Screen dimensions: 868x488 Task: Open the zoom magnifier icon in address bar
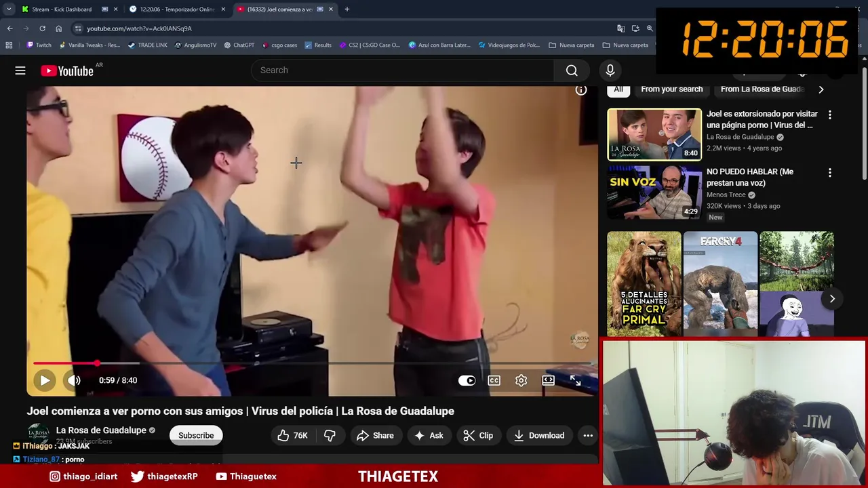pos(650,28)
